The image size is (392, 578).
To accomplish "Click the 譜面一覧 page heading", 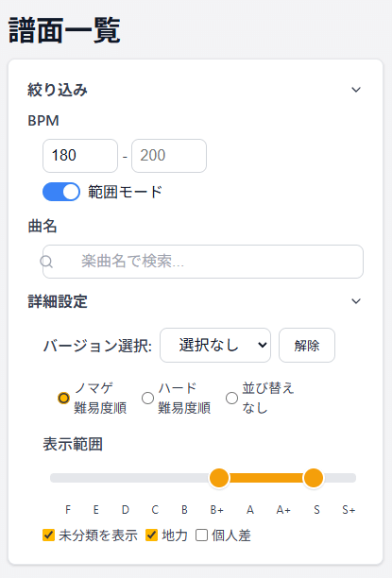I will click(64, 30).
